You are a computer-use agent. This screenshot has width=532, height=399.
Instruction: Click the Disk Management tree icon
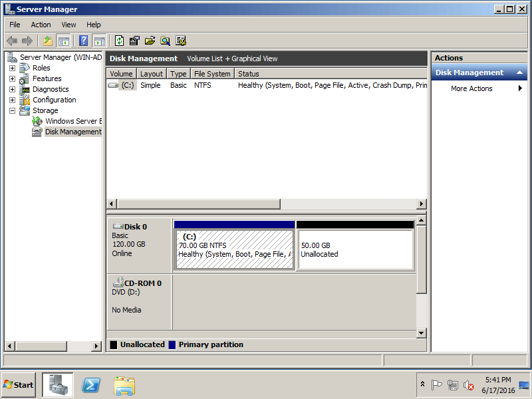pos(37,132)
